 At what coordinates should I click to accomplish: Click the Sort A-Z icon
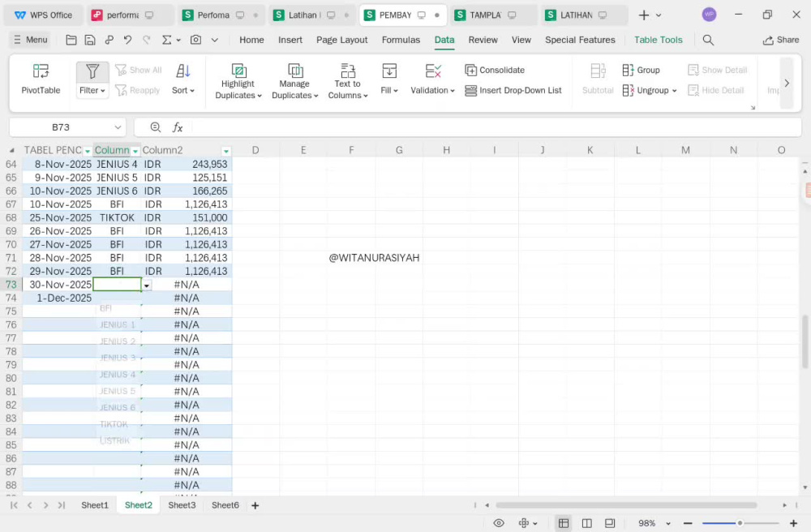[x=183, y=71]
